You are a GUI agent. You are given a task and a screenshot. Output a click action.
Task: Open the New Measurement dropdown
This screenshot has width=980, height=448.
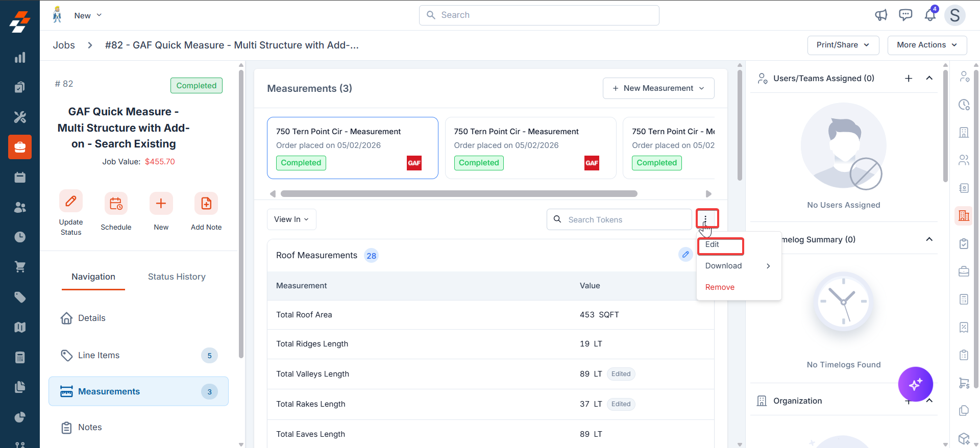coord(658,88)
